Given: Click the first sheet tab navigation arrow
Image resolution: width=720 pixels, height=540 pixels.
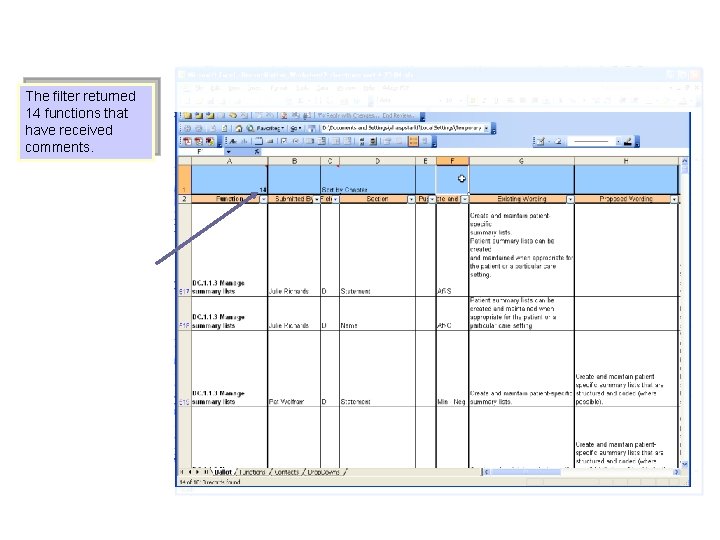Looking at the screenshot, I should 182,472.
